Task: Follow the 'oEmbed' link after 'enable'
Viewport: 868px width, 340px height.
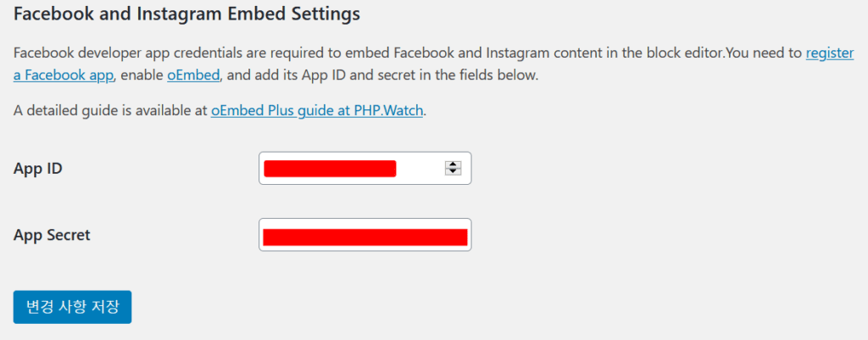Action: coord(193,75)
